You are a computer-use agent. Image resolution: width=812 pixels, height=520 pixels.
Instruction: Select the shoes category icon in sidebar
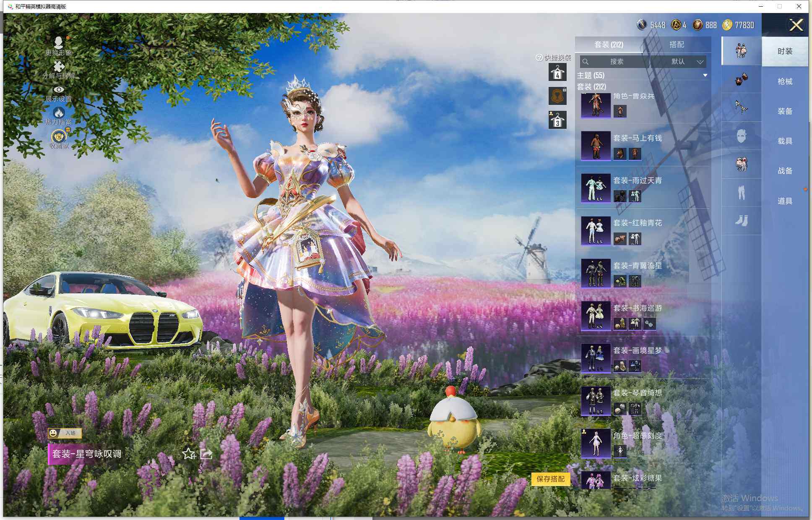point(741,221)
